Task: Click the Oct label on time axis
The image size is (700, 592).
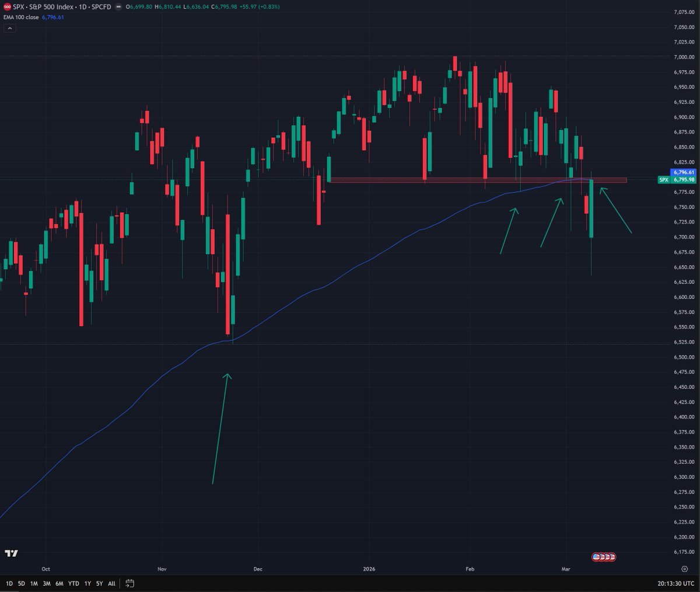Action: 46,569
